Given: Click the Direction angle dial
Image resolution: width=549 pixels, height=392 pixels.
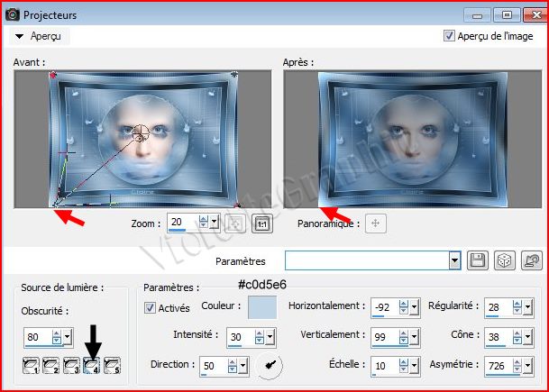Looking at the screenshot, I should pyautogui.click(x=267, y=365).
